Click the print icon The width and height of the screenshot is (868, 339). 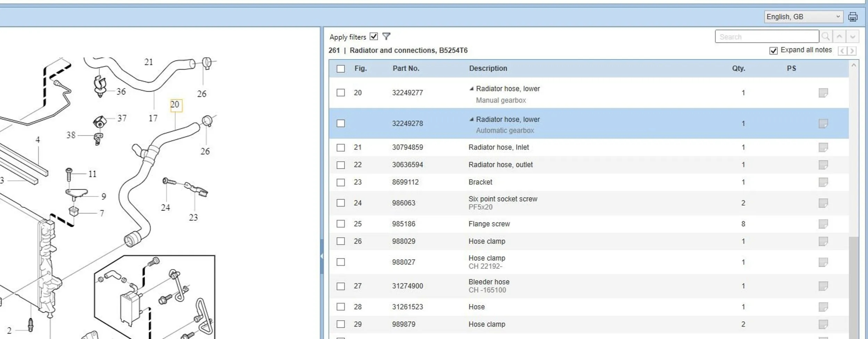pyautogui.click(x=853, y=17)
